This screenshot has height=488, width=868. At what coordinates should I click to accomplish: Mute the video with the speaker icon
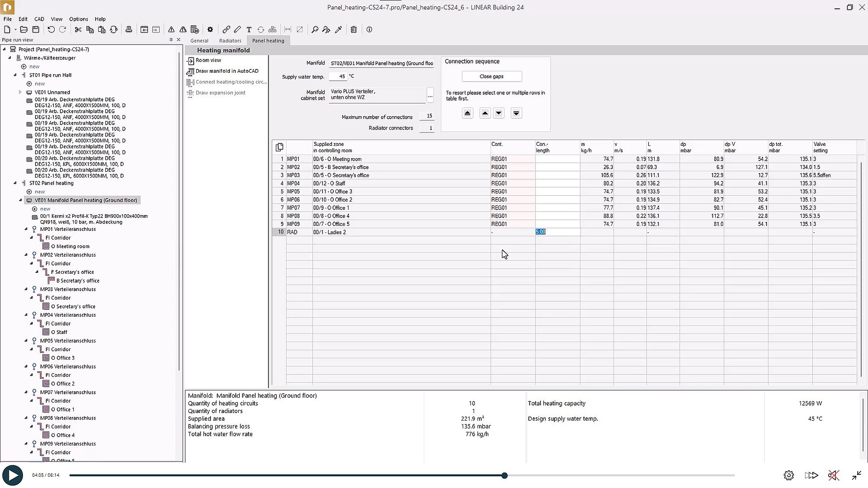[833, 475]
